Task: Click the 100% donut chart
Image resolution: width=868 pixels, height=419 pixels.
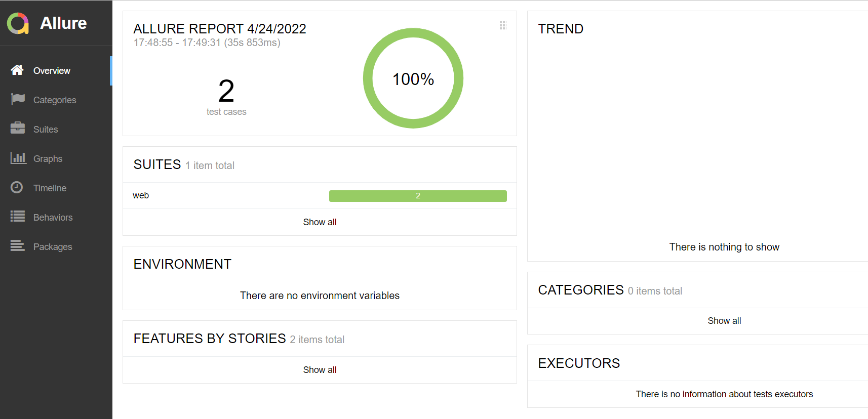Action: coord(413,78)
